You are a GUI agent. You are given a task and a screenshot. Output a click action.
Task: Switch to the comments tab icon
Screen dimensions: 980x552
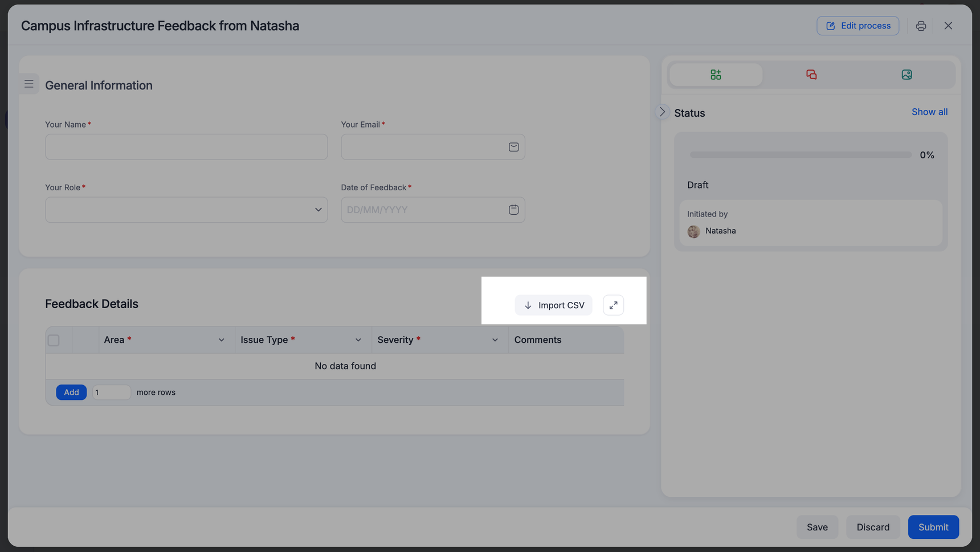[811, 75]
